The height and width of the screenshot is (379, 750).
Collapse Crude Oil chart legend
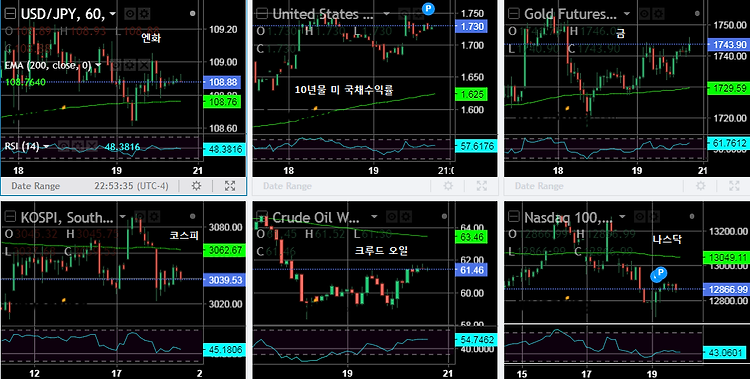[262, 217]
